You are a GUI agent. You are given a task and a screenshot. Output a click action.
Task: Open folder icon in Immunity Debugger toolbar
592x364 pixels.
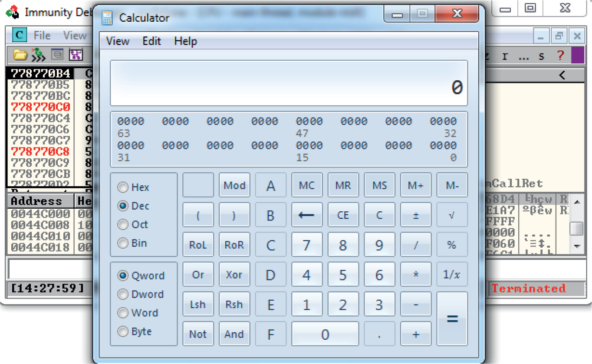(20, 55)
